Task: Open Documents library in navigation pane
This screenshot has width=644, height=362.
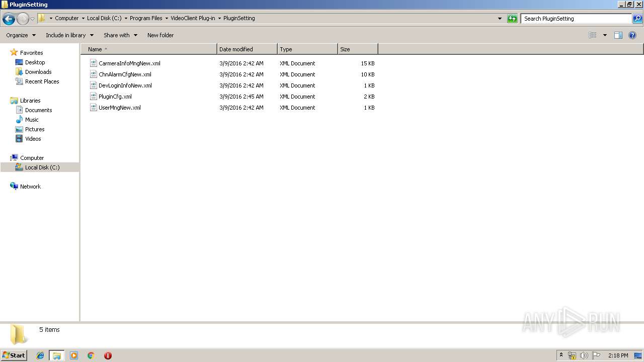Action: (38, 110)
